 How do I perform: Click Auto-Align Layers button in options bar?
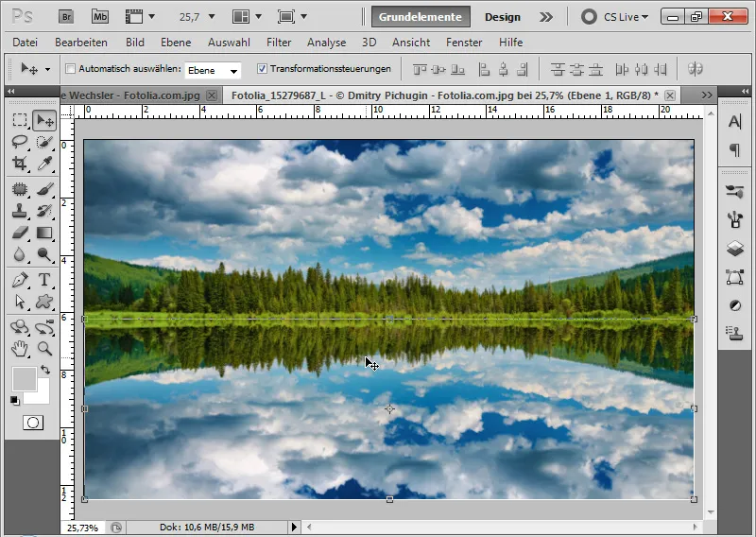[x=695, y=69]
